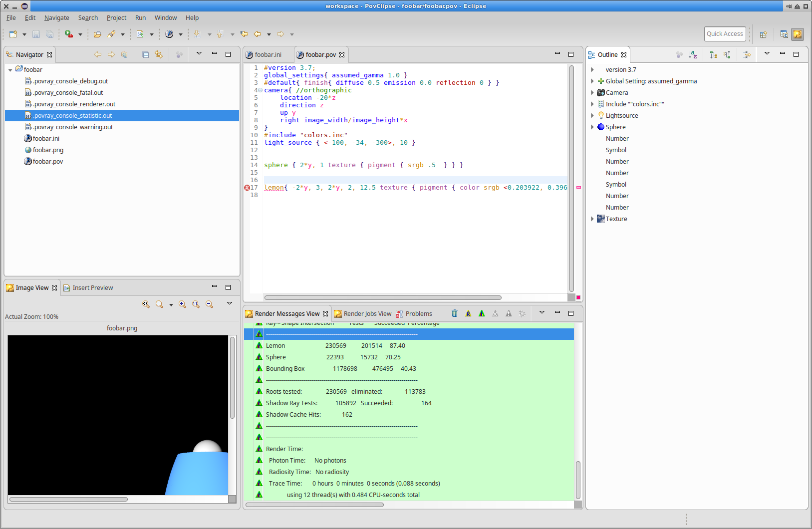Click the Run/External Tools launch icon
Viewport: 812px width, 529px height.
[69, 34]
